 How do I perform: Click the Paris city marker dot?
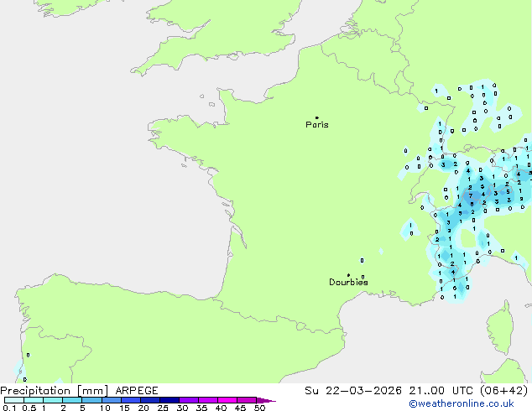click(316, 118)
